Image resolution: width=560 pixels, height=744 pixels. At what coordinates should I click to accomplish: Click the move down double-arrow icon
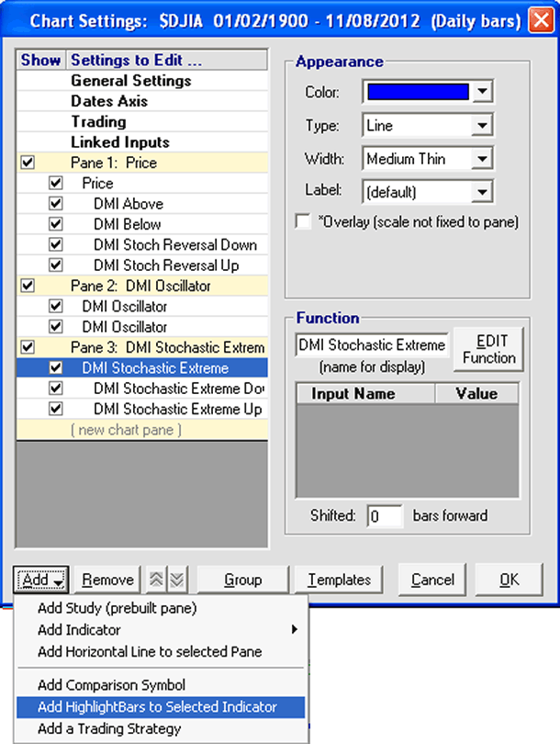click(176, 580)
